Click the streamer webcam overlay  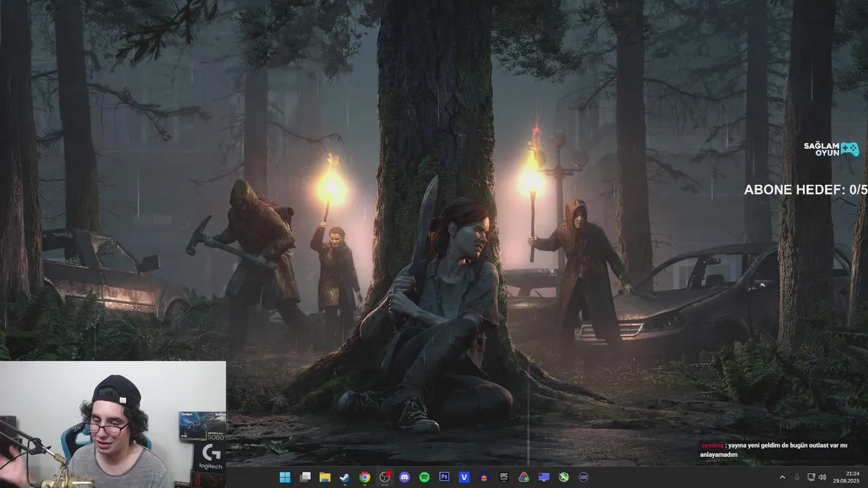[113, 424]
